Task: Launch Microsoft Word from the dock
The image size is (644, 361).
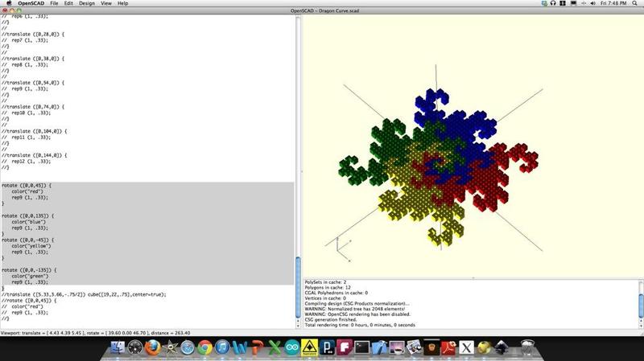Action: (x=239, y=348)
